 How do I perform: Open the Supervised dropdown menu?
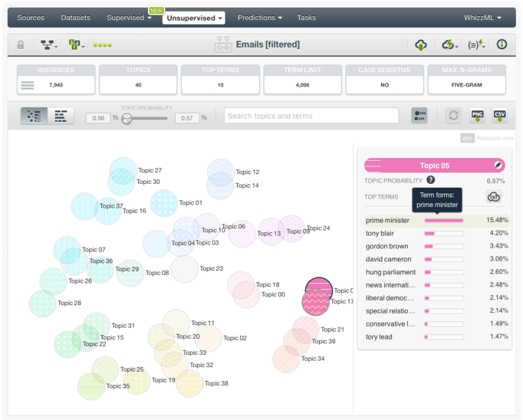pos(128,18)
